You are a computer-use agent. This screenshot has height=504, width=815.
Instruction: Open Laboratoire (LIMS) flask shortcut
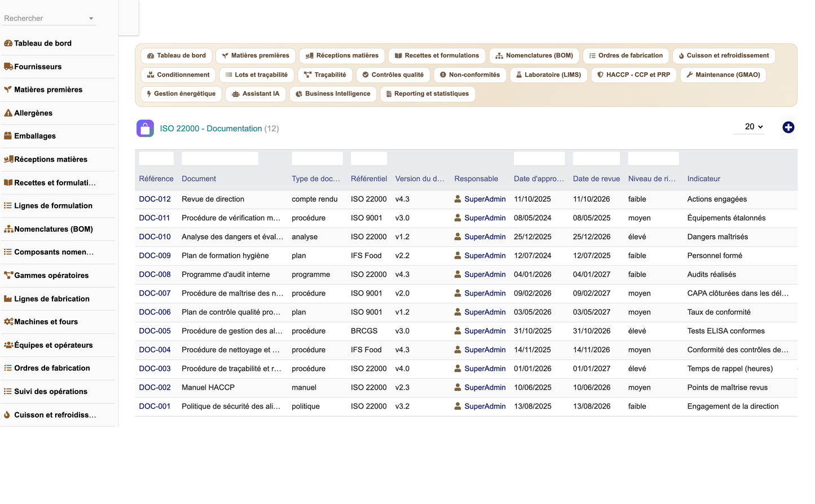tap(548, 75)
